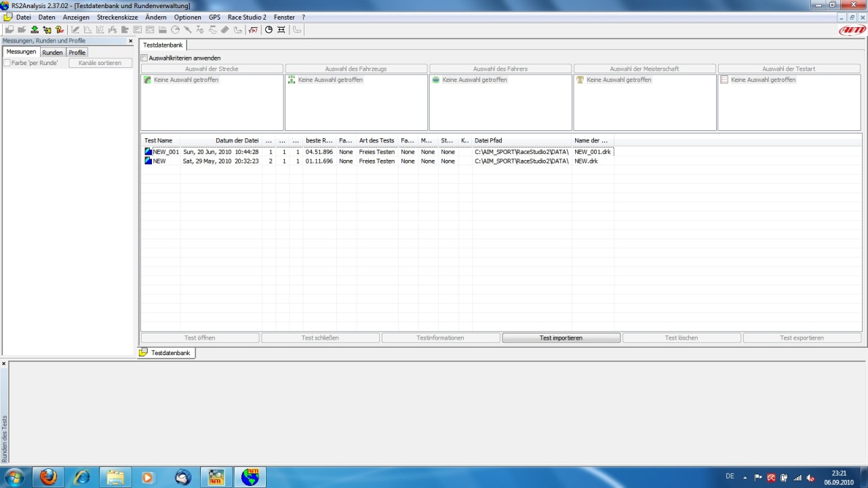868x488 pixels.
Task: Click the 'Auswahl der Testart' button
Action: tap(789, 69)
